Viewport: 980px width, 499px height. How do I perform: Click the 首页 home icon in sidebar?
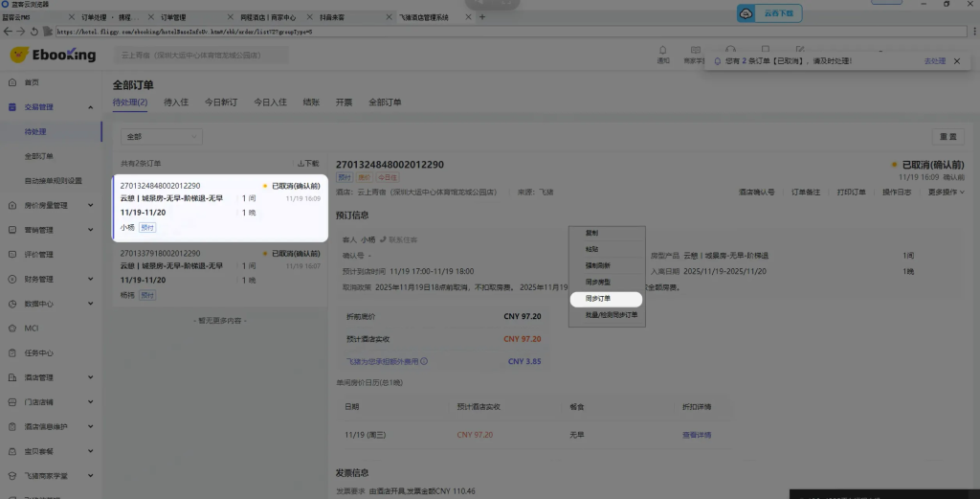coord(13,82)
